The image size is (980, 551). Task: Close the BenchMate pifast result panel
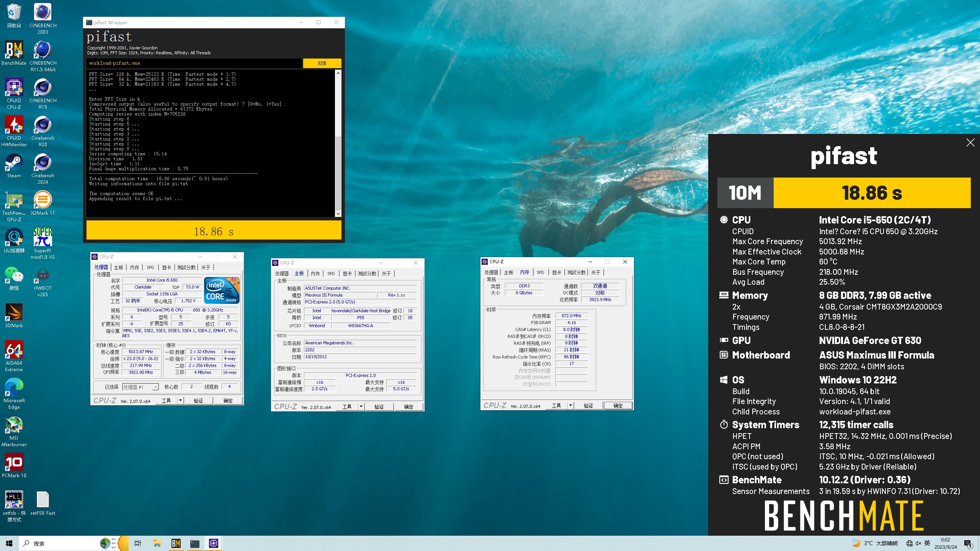[970, 143]
